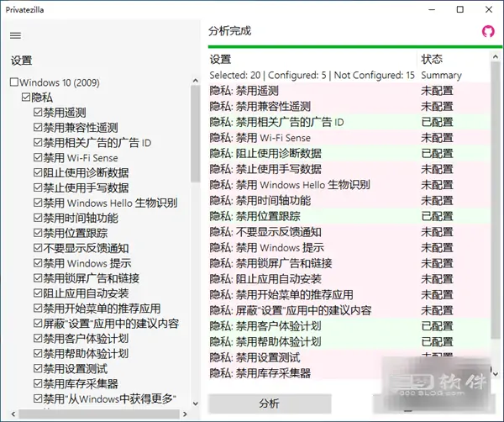
Task: Uncheck the 禁用 Windows 提示 checkbox
Action: [38, 263]
